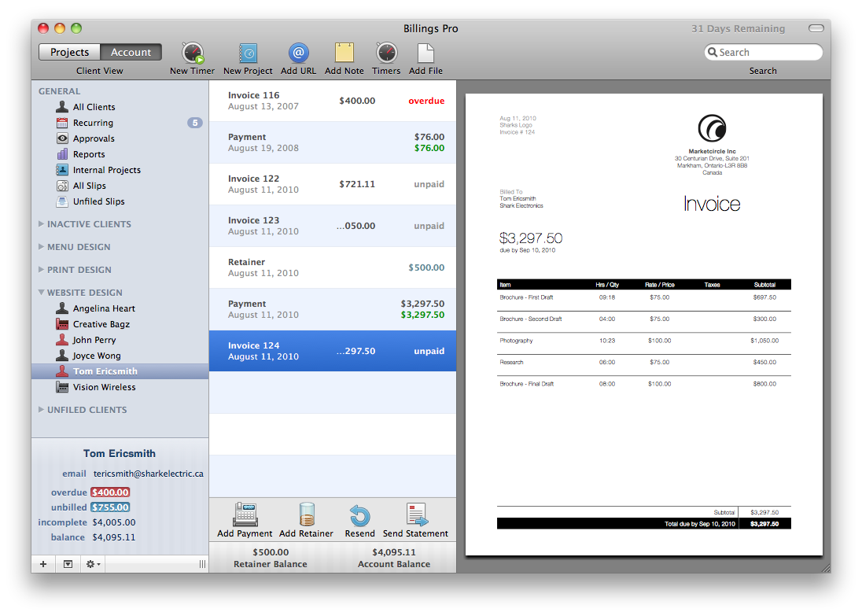Expand the Unfiled Clients group
Image resolution: width=862 pixels, height=616 pixels.
tap(41, 410)
